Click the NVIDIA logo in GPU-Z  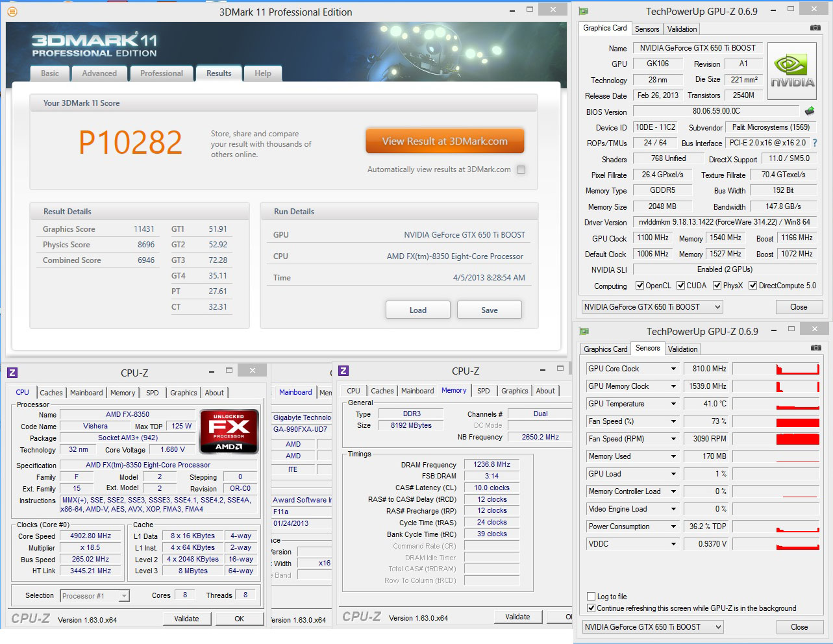(x=792, y=71)
